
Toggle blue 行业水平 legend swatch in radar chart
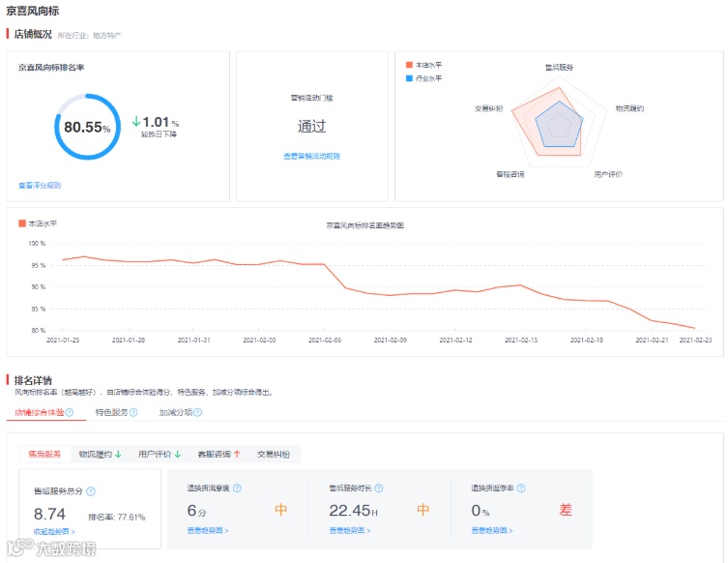(x=409, y=78)
